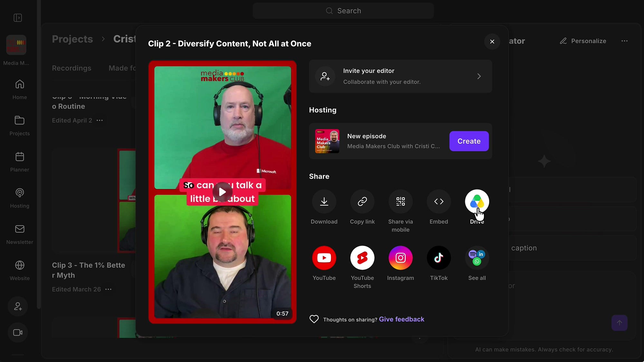Open Projects in sidebar

20,126
